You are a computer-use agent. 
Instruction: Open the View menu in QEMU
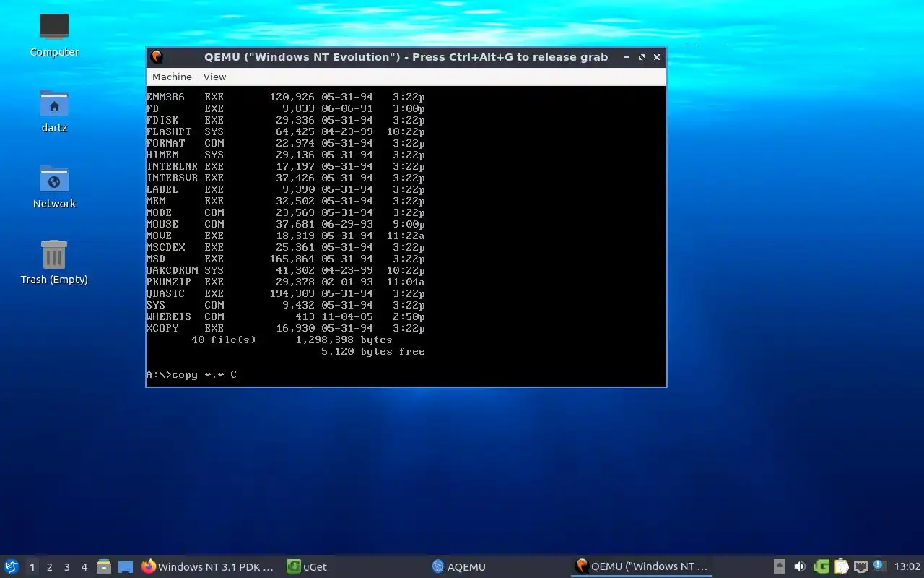[x=214, y=77]
